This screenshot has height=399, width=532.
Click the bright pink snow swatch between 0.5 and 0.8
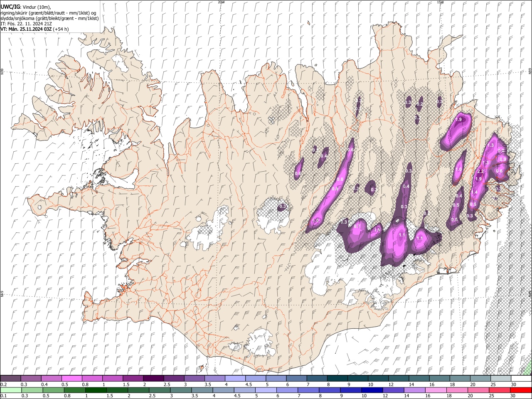tap(71, 378)
